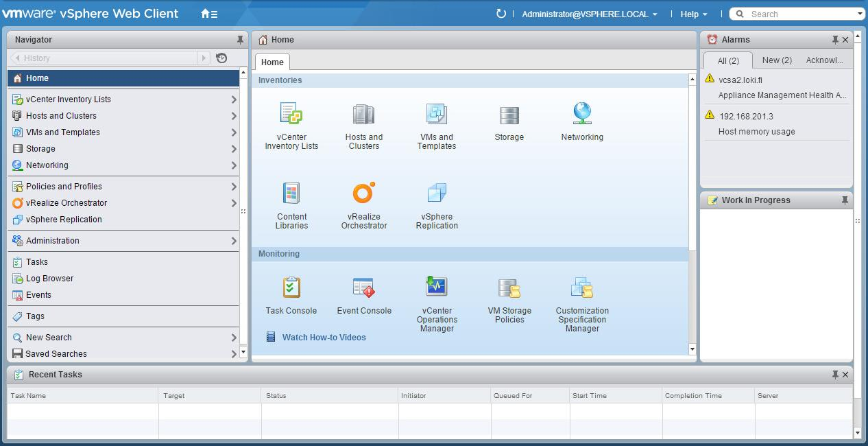Close the Recent Tasks panel
Viewport: 868px width, 446px height.
845,375
